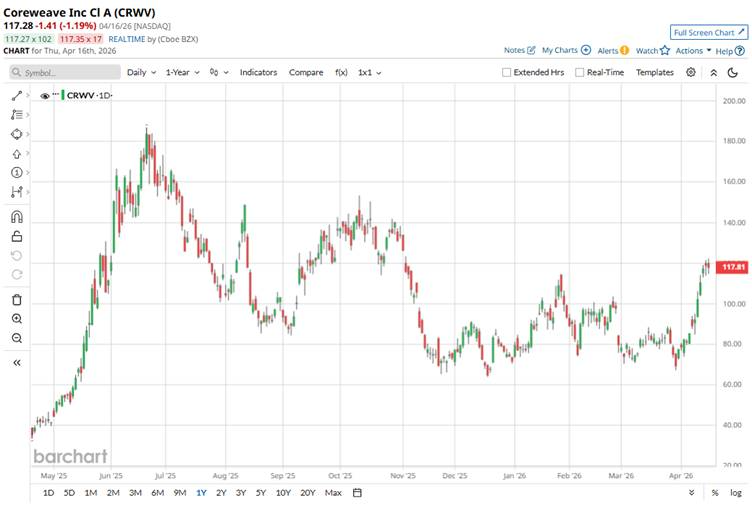The height and width of the screenshot is (513, 752).
Task: Open the custom date range calendar icon
Action: [x=357, y=493]
